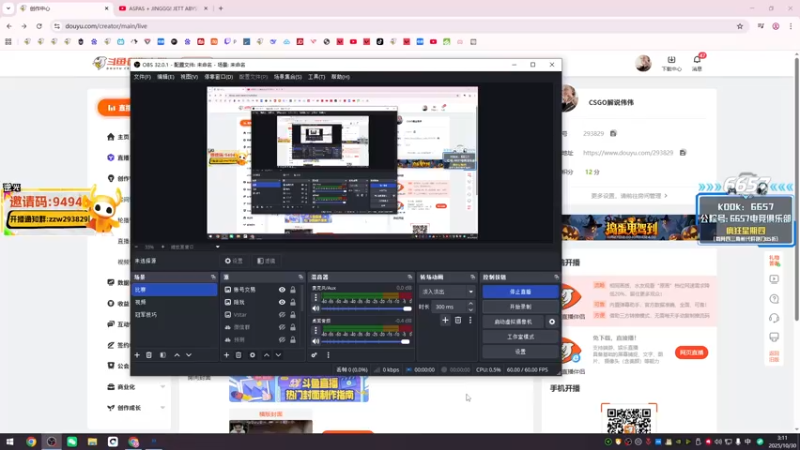Viewport: 800px width, 450px height.
Task: Expand the commercialization sidebar section on Douyu
Action: (163, 387)
